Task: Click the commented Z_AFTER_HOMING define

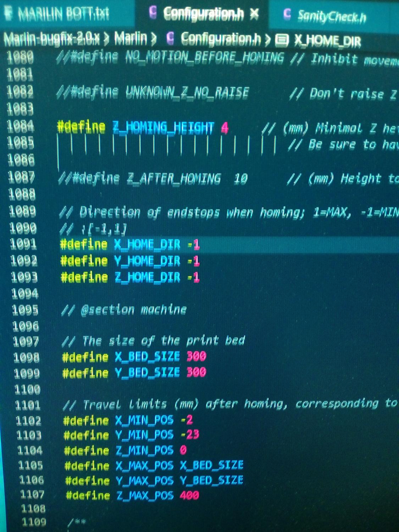Action: point(153,178)
